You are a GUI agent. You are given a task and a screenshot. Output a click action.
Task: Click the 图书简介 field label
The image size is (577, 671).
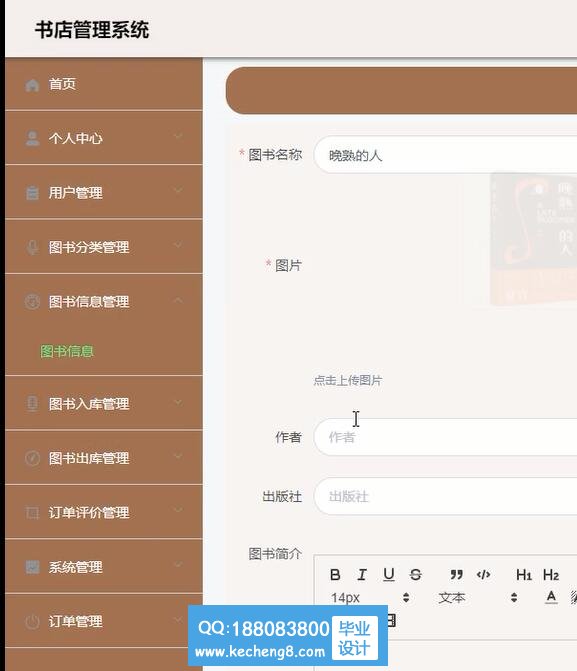275,554
